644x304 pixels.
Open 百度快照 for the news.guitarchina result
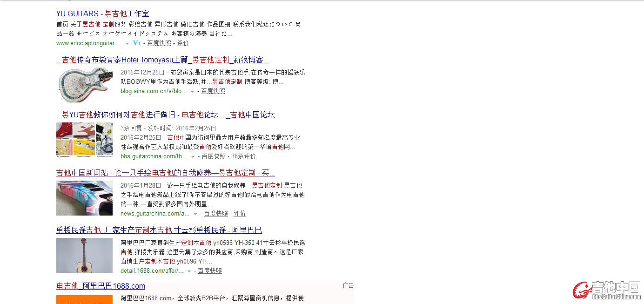pyautogui.click(x=216, y=213)
